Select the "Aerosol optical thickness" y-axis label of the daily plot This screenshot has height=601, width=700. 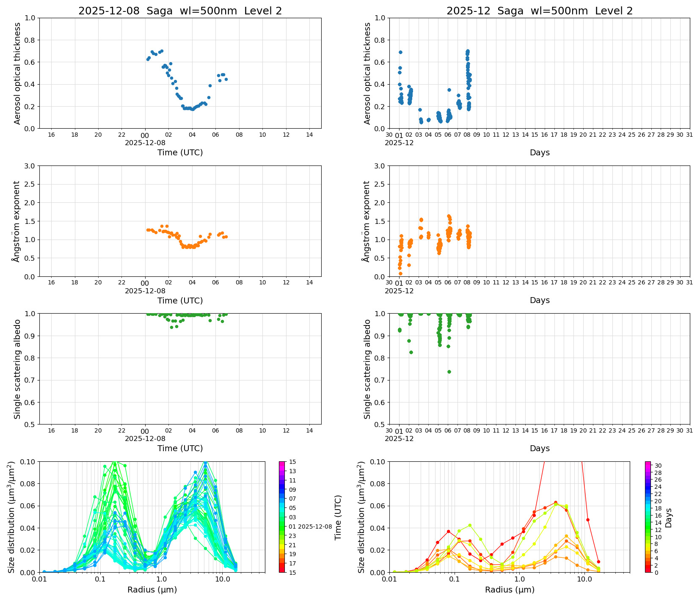tap(17, 73)
